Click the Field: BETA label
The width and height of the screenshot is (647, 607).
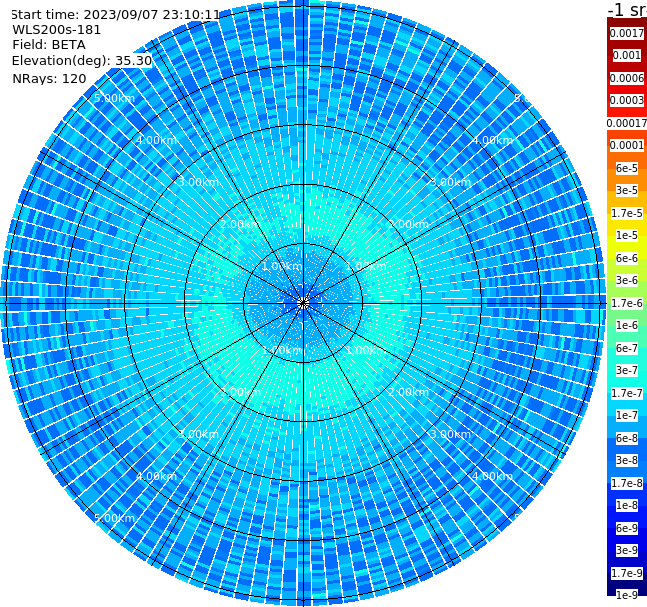tap(49, 45)
